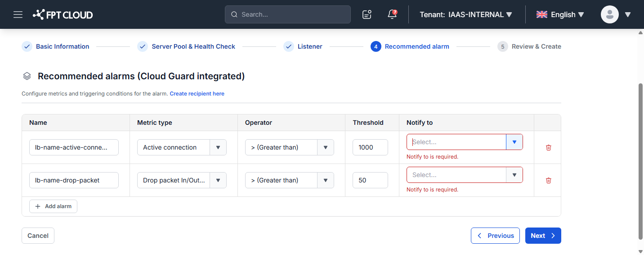
Task: Open the Active connection metric type dropdown
Action: tap(182, 147)
